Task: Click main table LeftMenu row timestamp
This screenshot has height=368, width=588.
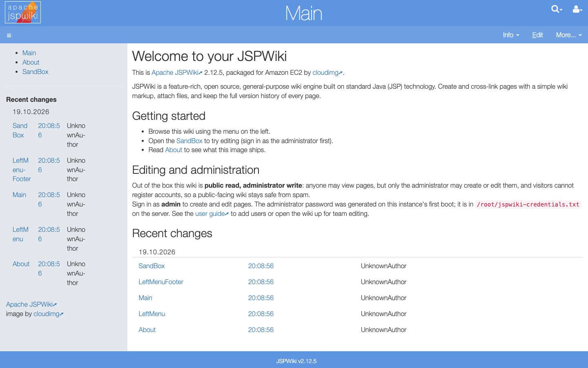Action: pos(261,314)
